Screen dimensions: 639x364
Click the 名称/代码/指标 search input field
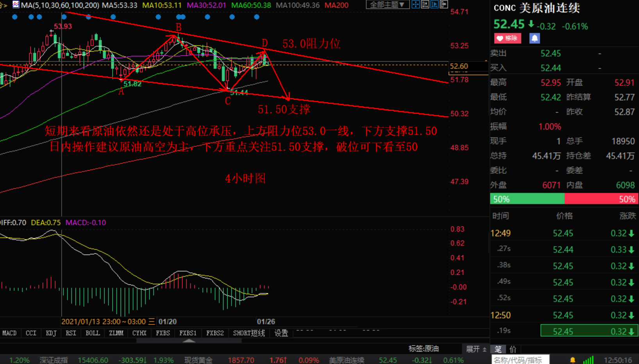(x=521, y=360)
